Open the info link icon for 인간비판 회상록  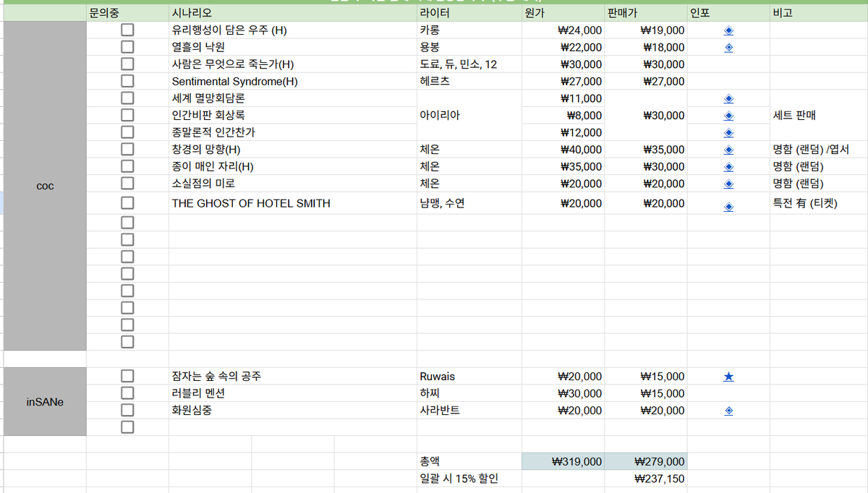728,116
